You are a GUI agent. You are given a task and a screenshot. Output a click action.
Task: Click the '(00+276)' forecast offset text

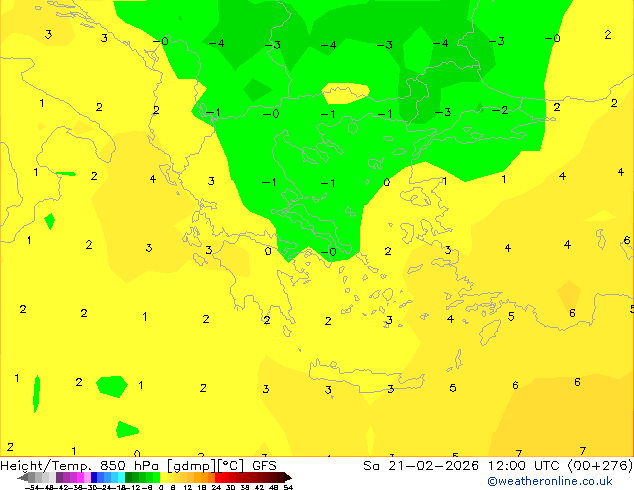point(600,466)
